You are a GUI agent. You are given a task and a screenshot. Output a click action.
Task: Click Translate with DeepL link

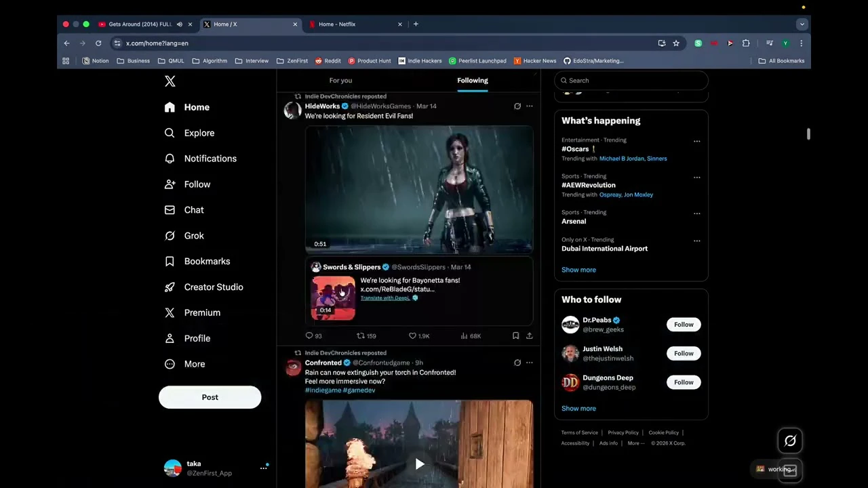385,298
